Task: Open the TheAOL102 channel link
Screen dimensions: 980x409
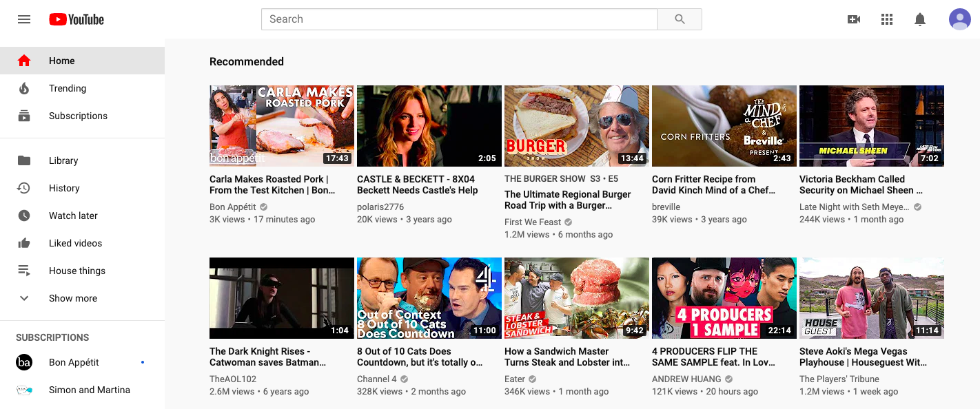Action: coord(233,379)
